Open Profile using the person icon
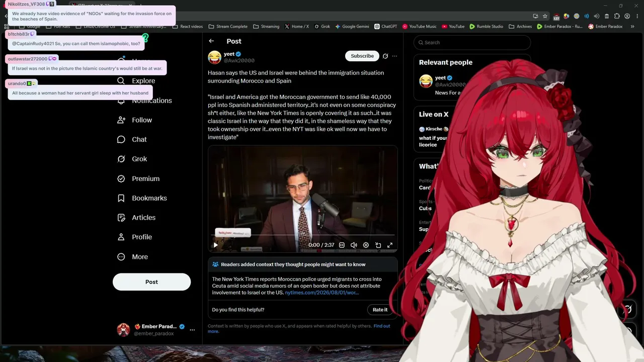644x362 pixels. (x=121, y=237)
